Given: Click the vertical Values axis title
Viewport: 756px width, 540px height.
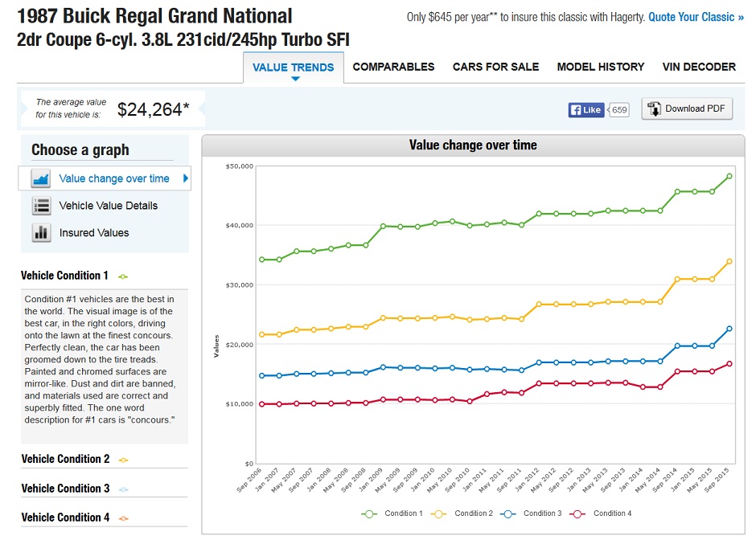Looking at the screenshot, I should point(216,346).
